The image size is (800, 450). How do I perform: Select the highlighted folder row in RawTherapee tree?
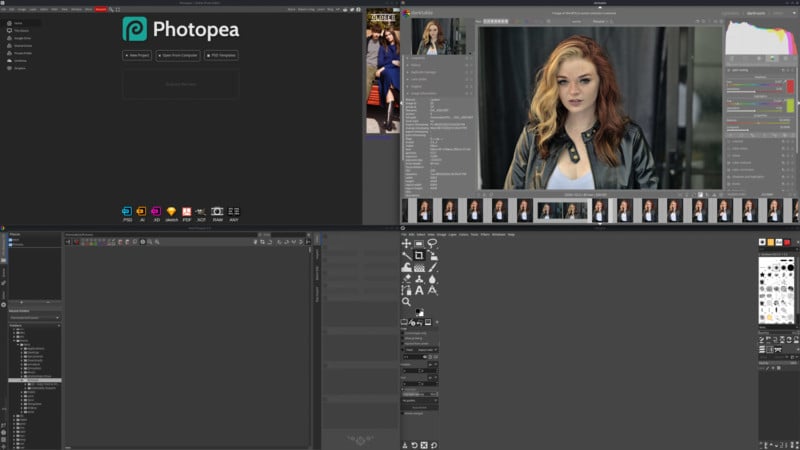(35, 380)
